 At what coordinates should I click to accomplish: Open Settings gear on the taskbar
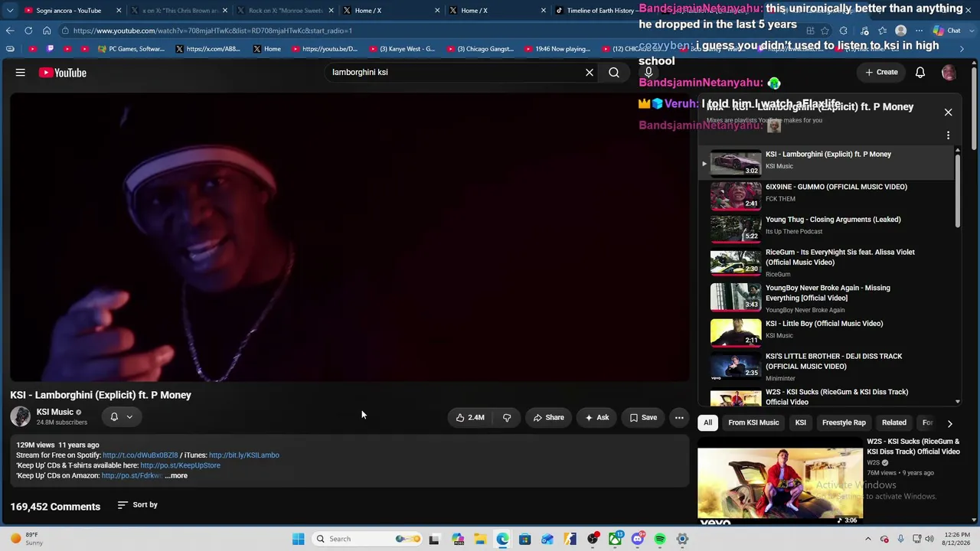682,539
